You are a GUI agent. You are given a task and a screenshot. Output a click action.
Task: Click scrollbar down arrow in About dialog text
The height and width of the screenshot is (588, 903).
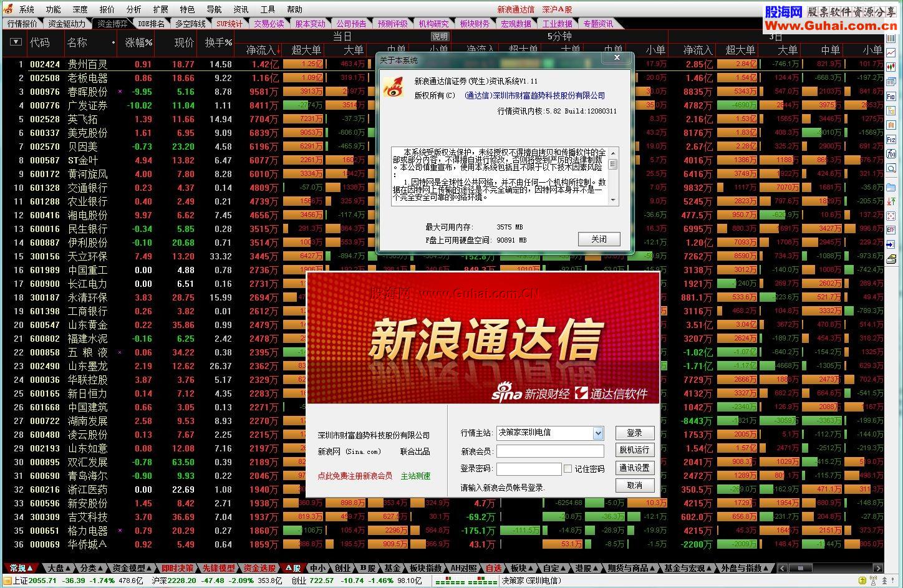point(613,200)
